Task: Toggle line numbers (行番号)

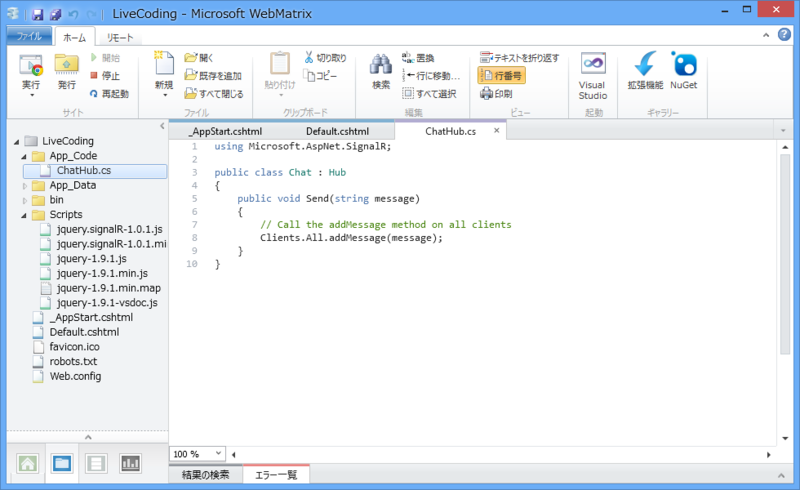Action: tap(501, 76)
